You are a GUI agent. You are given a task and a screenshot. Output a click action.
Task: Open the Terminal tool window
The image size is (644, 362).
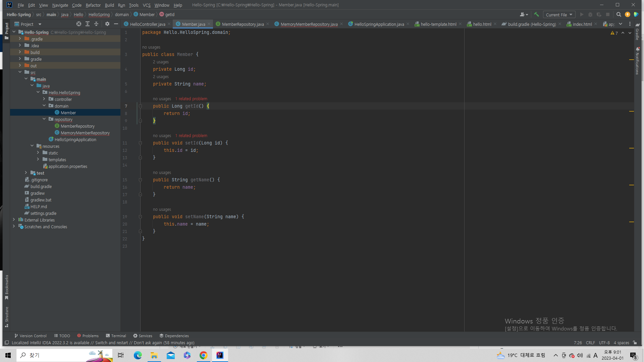[x=116, y=336]
